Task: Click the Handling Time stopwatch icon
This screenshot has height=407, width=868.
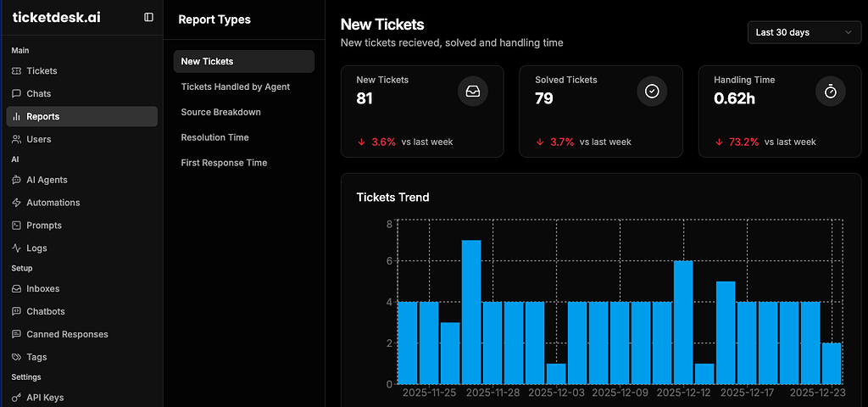Action: pyautogui.click(x=831, y=92)
